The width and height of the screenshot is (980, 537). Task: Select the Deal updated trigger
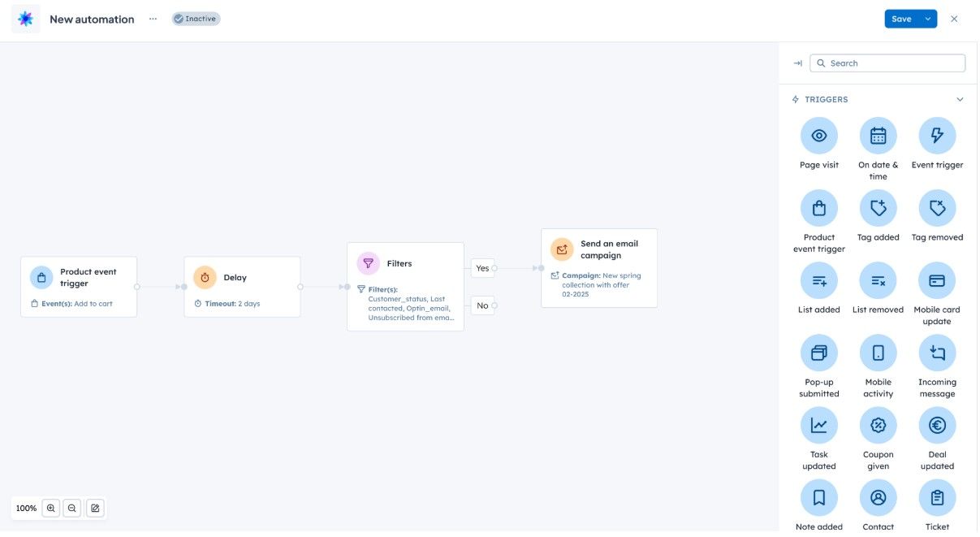click(x=937, y=425)
